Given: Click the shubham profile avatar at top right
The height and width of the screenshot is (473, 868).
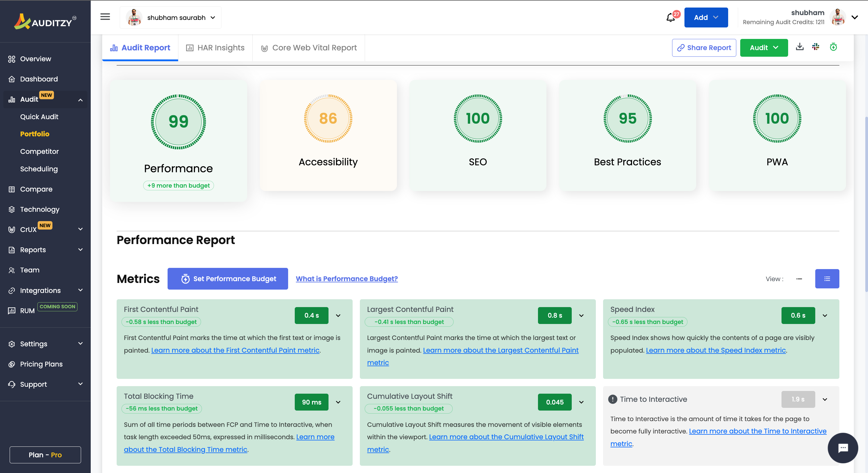Looking at the screenshot, I should tap(838, 17).
